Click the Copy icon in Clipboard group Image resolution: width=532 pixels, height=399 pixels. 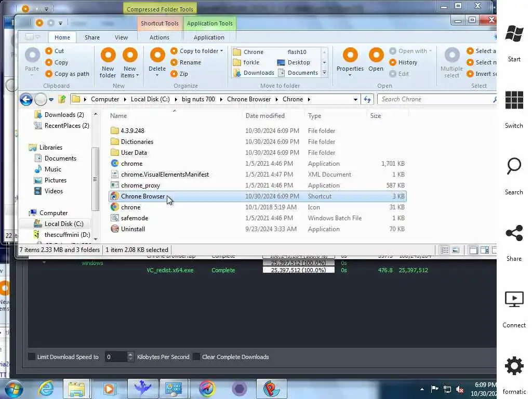[x=49, y=62]
